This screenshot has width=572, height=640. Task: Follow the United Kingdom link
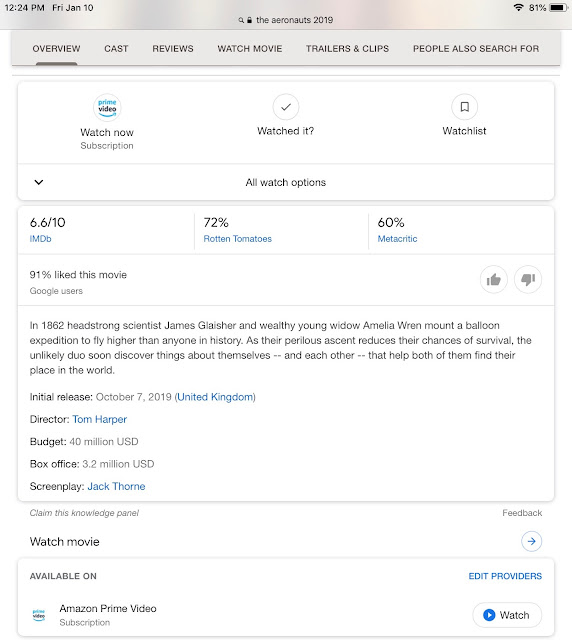215,397
